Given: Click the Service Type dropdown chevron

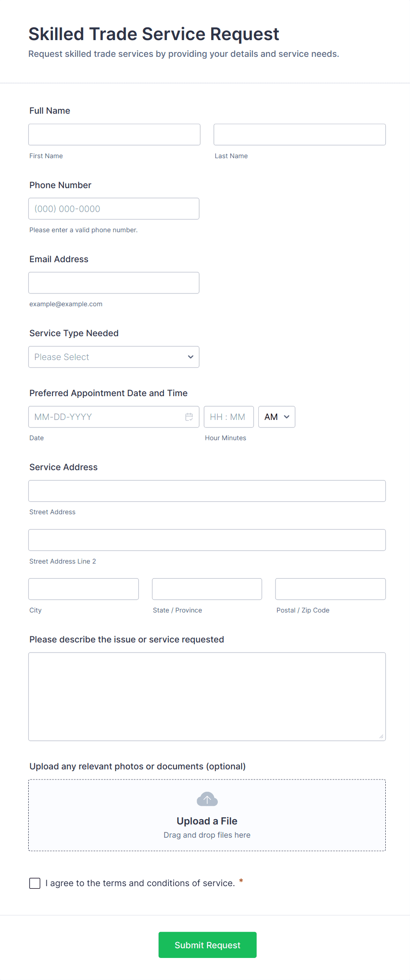Looking at the screenshot, I should point(190,357).
